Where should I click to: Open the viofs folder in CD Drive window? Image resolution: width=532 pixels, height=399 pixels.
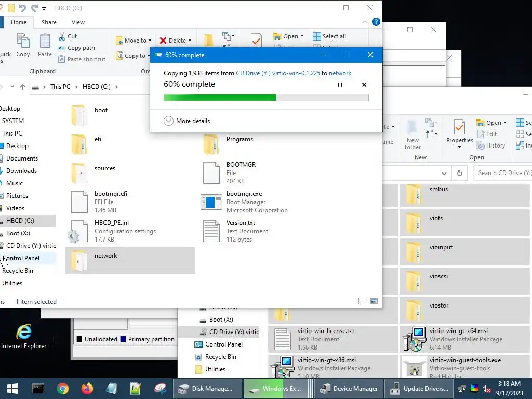[465, 223]
